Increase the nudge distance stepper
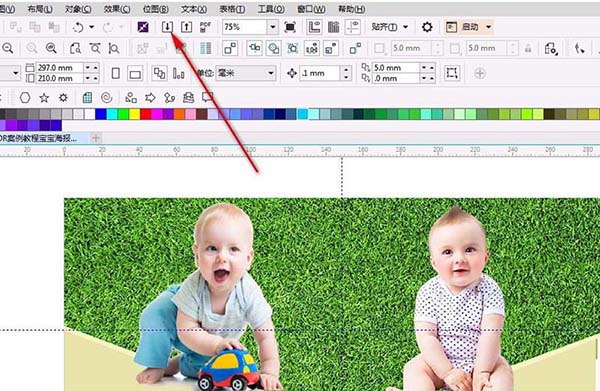The width and height of the screenshot is (600, 391). click(x=346, y=69)
